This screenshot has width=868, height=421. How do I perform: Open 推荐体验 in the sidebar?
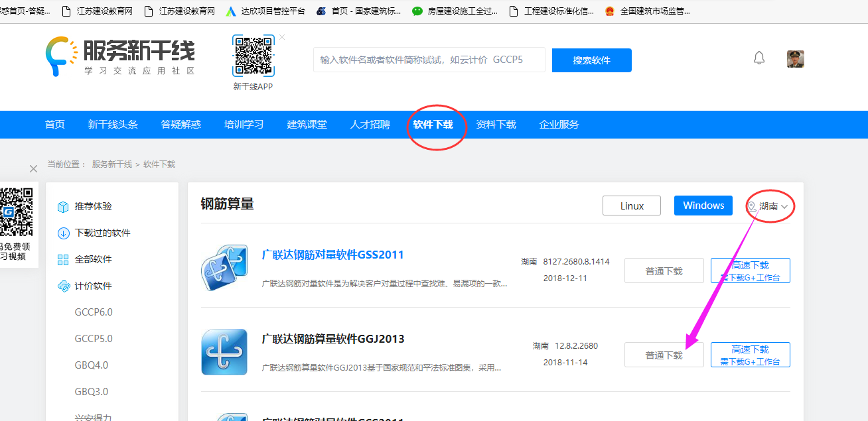(93, 207)
